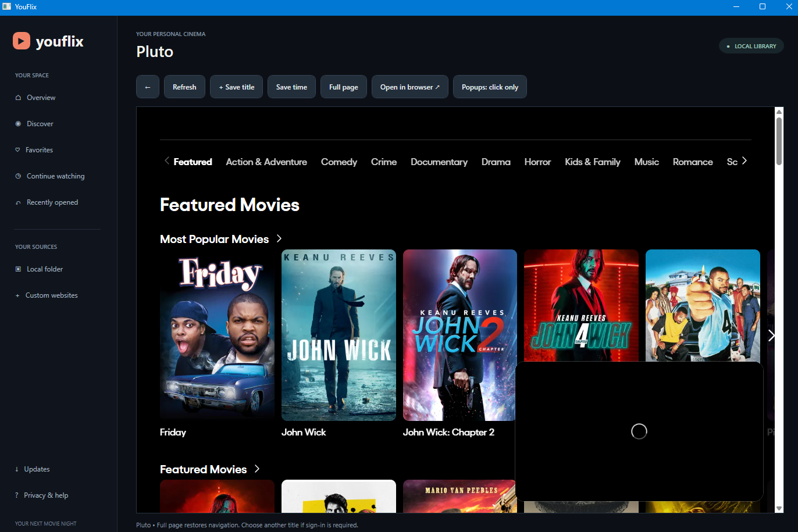Select the Local folder source icon
Image resolution: width=798 pixels, height=532 pixels.
pos(18,269)
